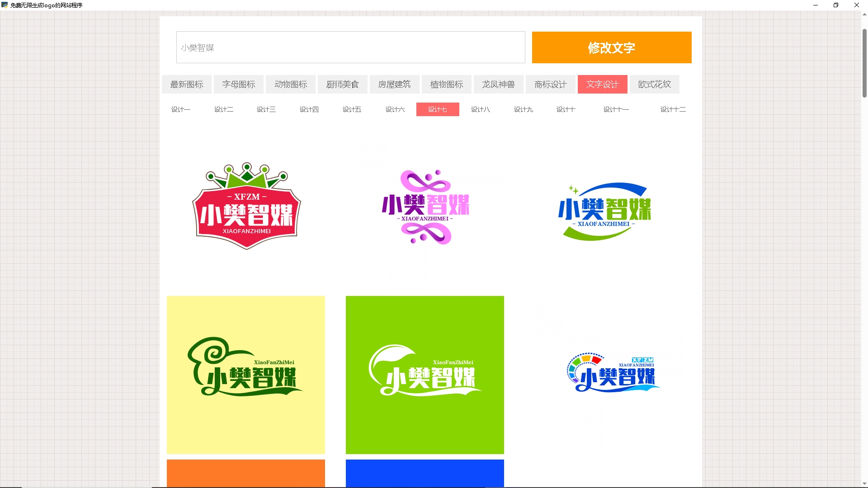The width and height of the screenshot is (868, 488).
Task: Choose 设计一 sub-style option
Action: [x=181, y=109]
